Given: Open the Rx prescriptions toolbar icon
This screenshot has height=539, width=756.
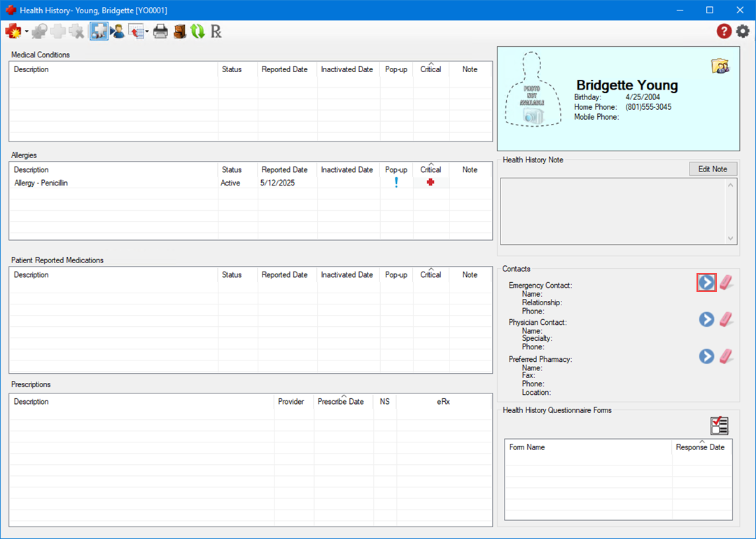Looking at the screenshot, I should [216, 31].
